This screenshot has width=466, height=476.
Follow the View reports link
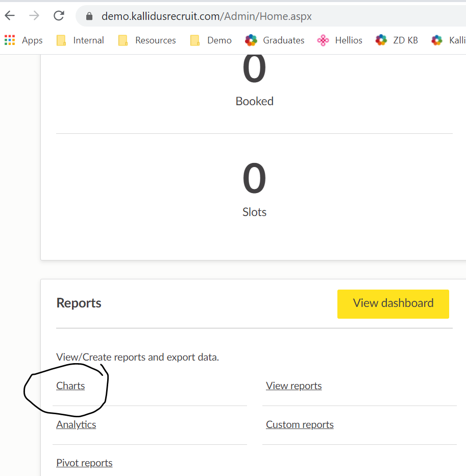293,386
